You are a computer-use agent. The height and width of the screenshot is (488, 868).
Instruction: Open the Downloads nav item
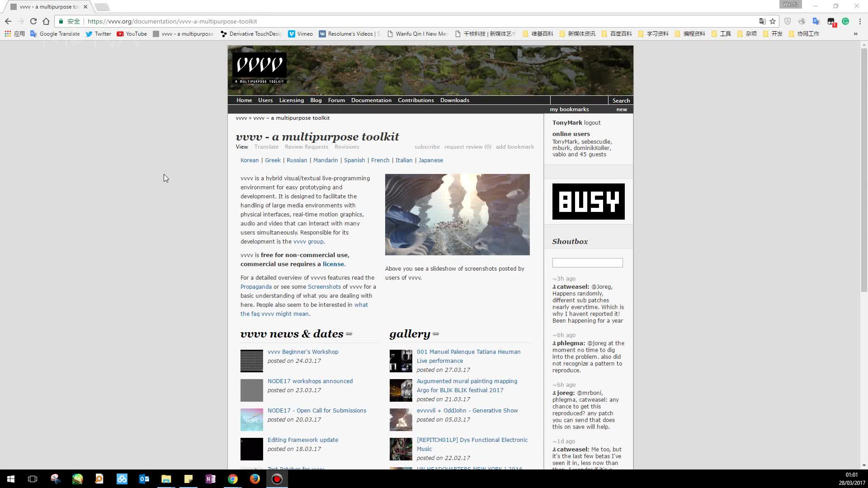click(454, 100)
